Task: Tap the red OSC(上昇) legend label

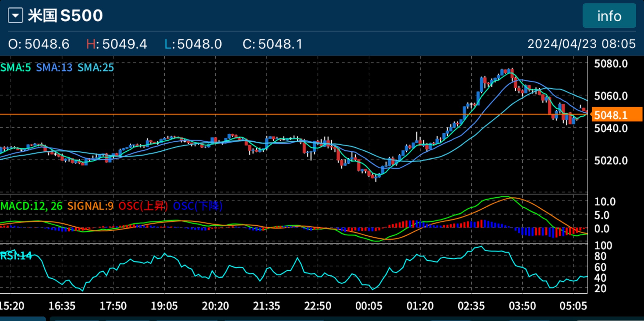Action: click(143, 206)
